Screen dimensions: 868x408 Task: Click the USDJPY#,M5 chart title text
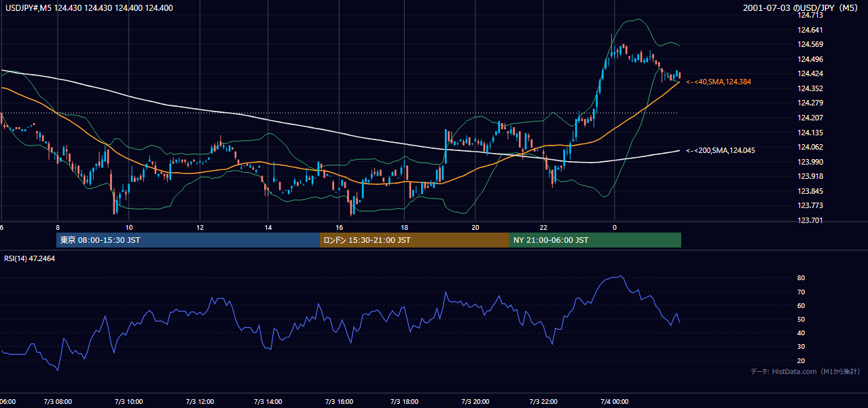click(88, 8)
